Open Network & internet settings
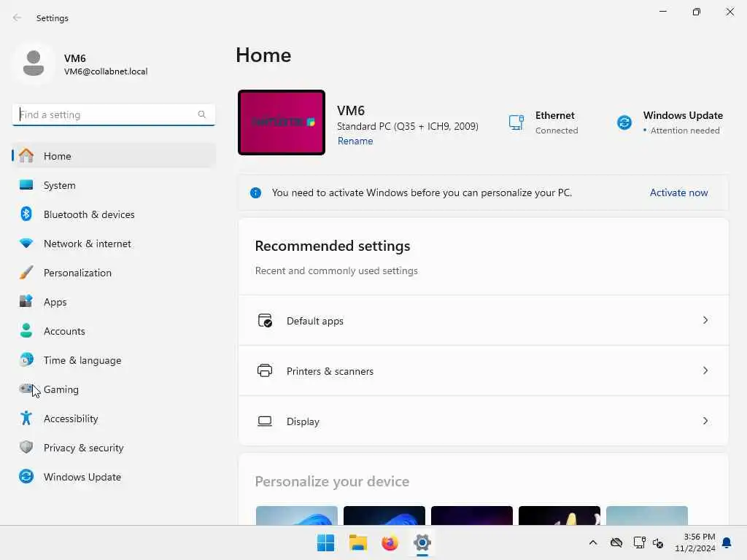 pyautogui.click(x=114, y=243)
